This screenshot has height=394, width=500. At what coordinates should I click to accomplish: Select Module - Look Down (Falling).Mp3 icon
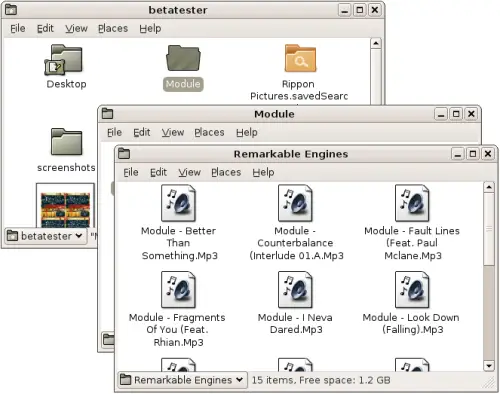point(412,290)
